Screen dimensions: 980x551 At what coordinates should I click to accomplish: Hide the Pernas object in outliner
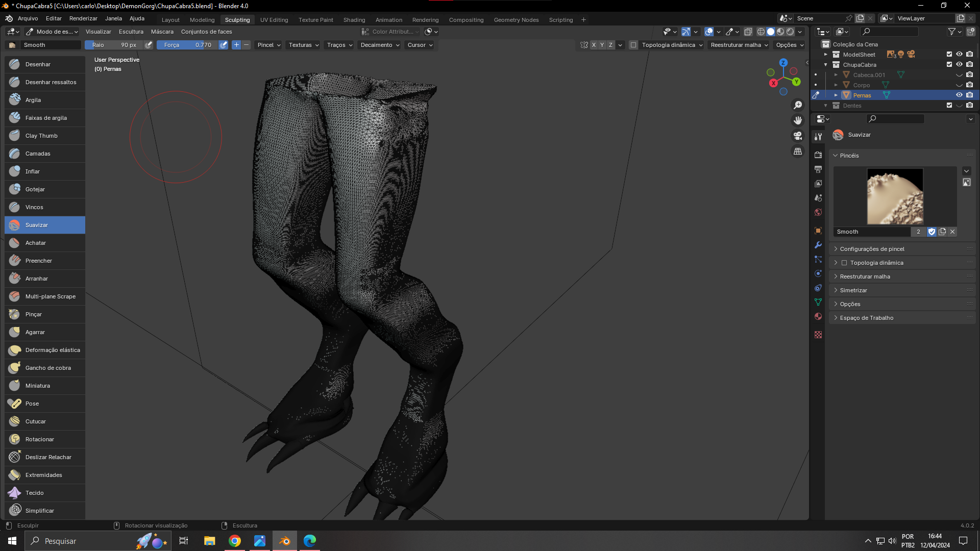tap(959, 95)
